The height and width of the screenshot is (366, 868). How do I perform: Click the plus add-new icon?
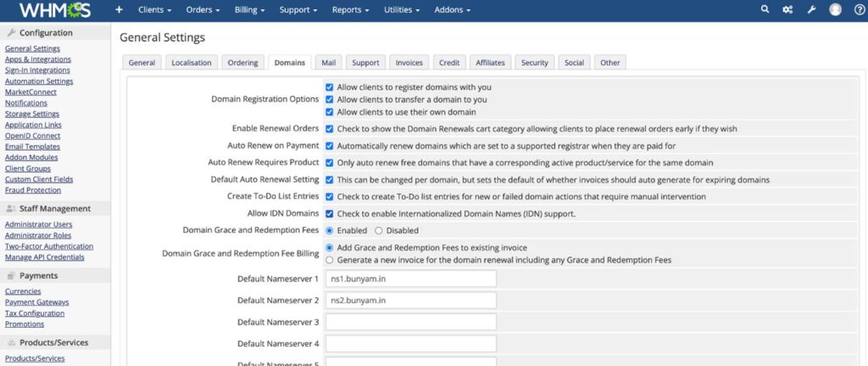click(119, 10)
